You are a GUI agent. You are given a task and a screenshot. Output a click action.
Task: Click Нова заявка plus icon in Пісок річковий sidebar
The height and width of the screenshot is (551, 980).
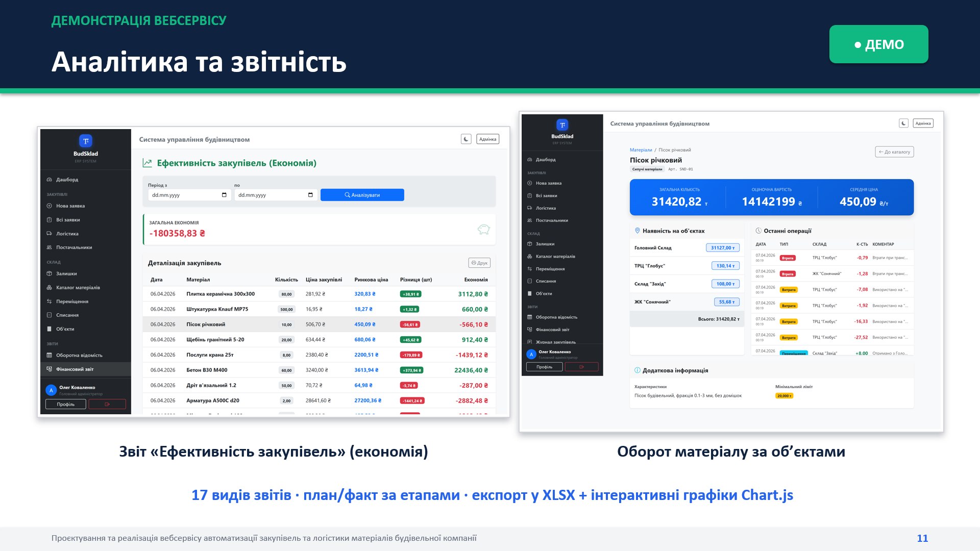pos(529,183)
